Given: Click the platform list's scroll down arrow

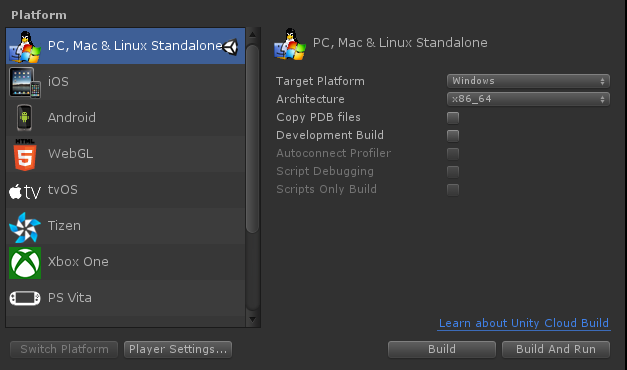Looking at the screenshot, I should click(252, 319).
